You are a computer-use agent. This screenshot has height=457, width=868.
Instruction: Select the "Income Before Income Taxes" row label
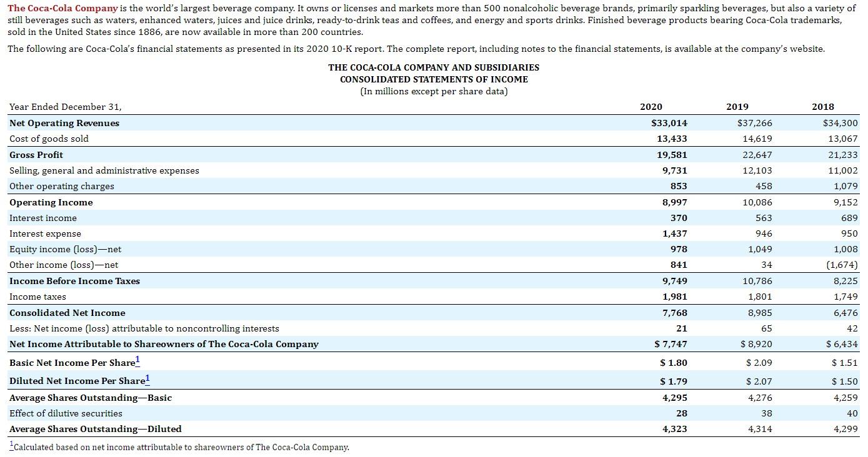pos(75,281)
